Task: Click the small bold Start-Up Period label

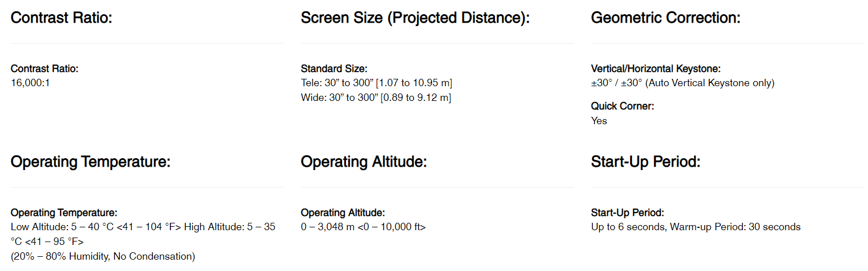Action: (x=627, y=213)
